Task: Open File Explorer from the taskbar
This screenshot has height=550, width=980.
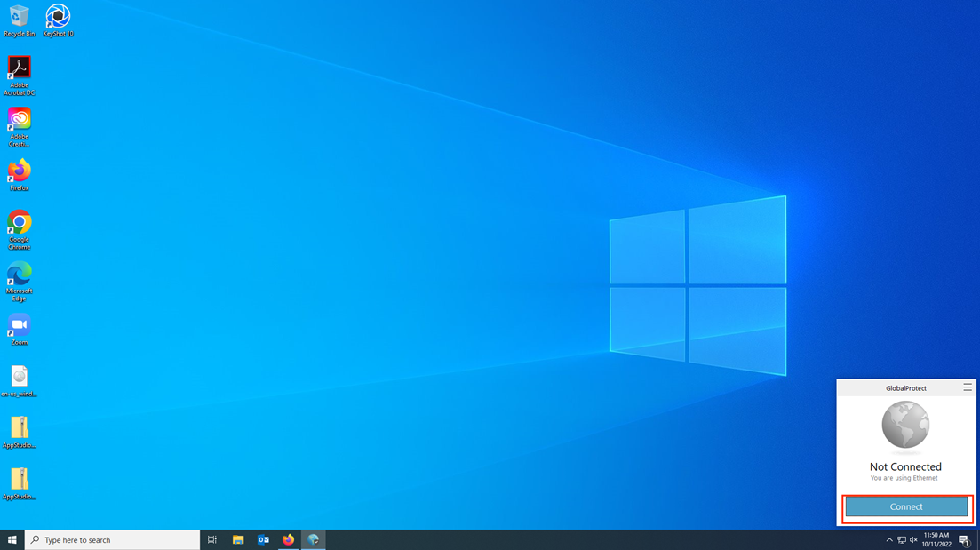Action: (x=237, y=539)
